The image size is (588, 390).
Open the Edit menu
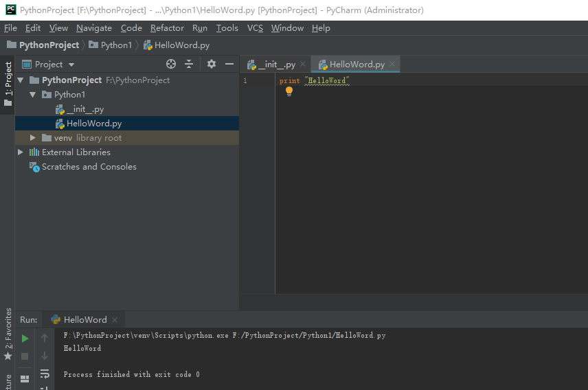pos(33,28)
